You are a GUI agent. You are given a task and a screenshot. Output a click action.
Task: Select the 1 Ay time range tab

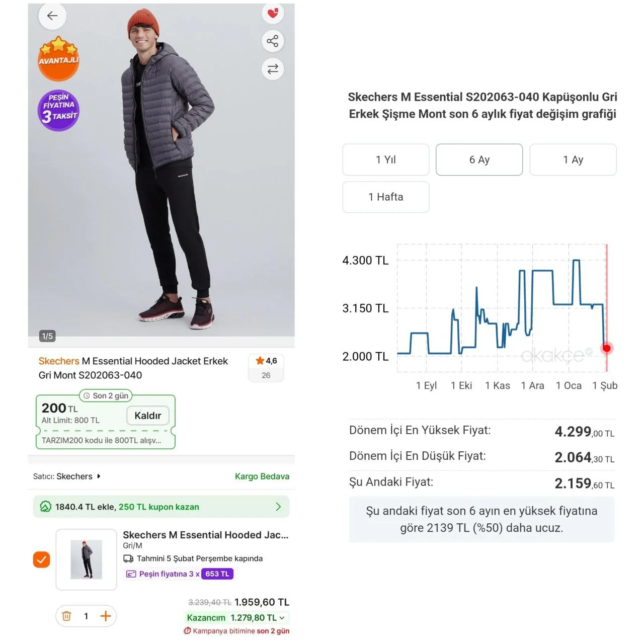coord(573,159)
